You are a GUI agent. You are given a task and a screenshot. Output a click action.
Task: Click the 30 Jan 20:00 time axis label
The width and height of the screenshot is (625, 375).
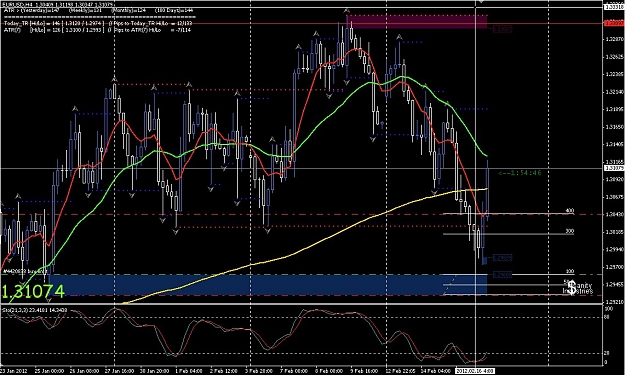(155, 371)
